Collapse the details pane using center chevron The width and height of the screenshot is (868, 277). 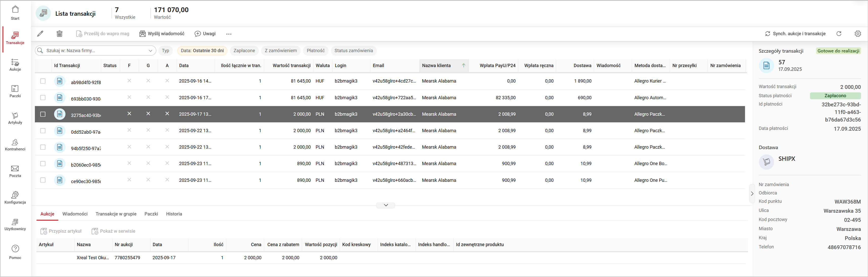(385, 205)
